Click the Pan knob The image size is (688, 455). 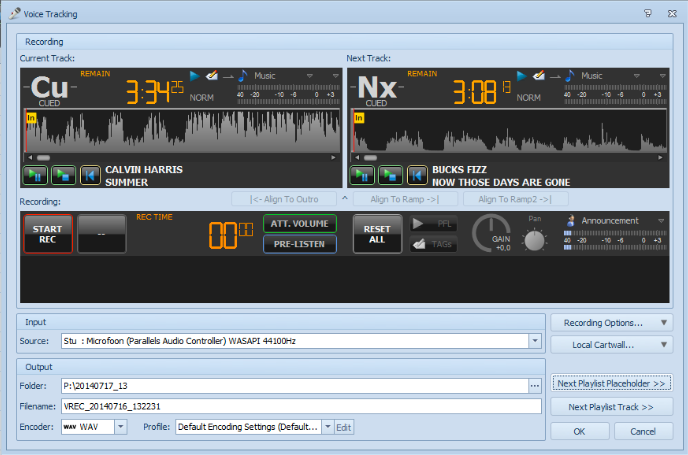(x=534, y=240)
